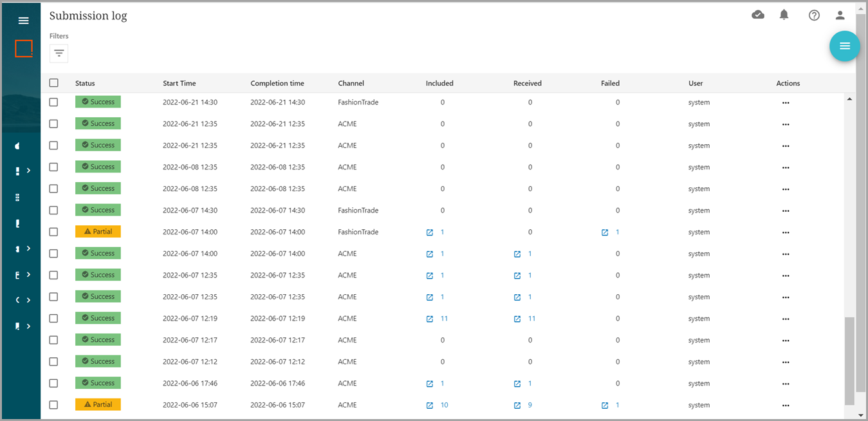
Task: Check the 2022-06-06 17:46 row checkbox
Action: tap(54, 383)
